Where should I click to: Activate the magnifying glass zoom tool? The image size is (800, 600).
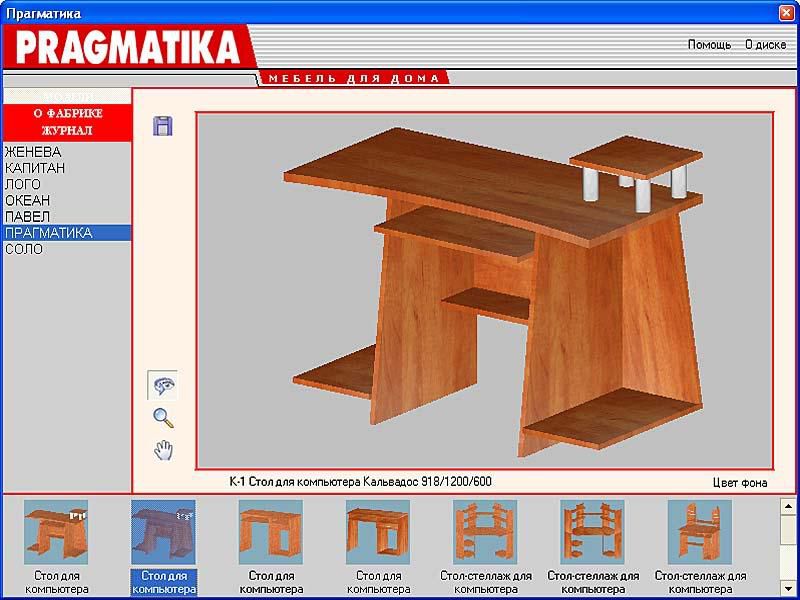pos(163,418)
